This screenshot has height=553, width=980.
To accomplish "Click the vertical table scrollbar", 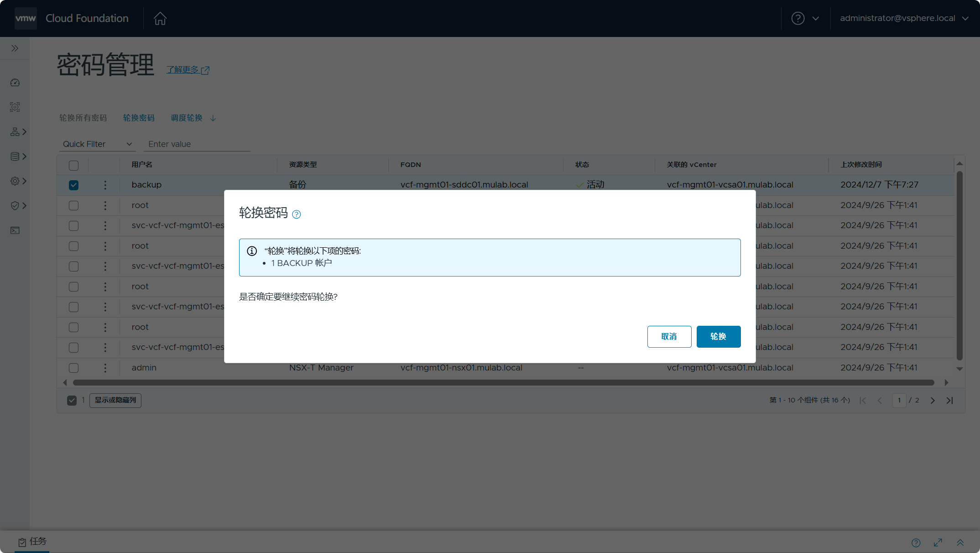I will 959,266.
